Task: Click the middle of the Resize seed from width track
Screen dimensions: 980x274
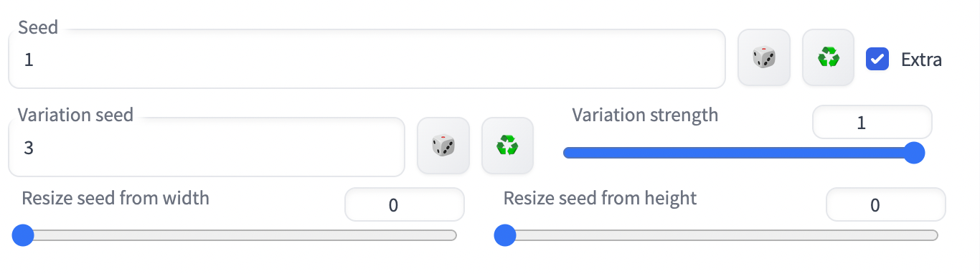Action: pos(235,235)
